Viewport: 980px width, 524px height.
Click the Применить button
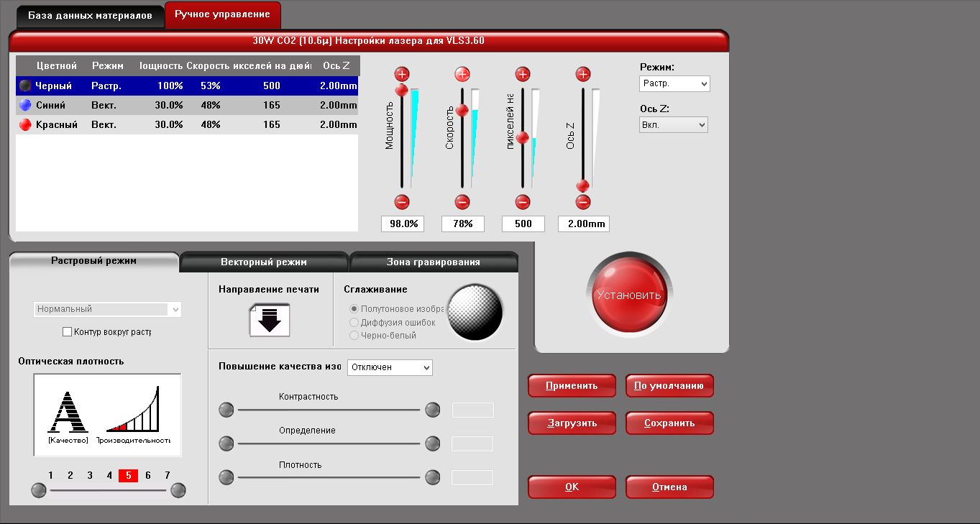[572, 386]
